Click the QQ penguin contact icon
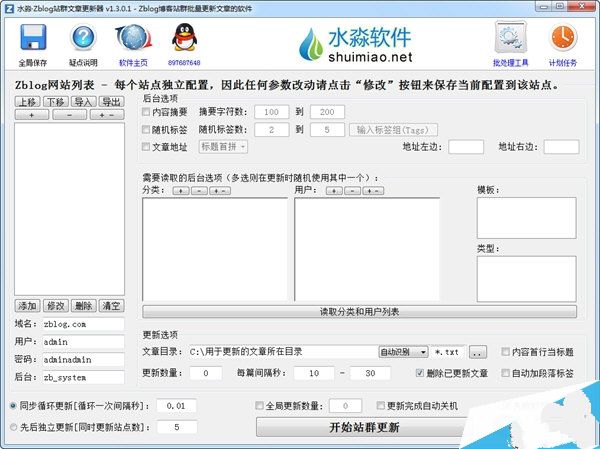Image resolution: width=600 pixels, height=449 pixels. (x=184, y=38)
